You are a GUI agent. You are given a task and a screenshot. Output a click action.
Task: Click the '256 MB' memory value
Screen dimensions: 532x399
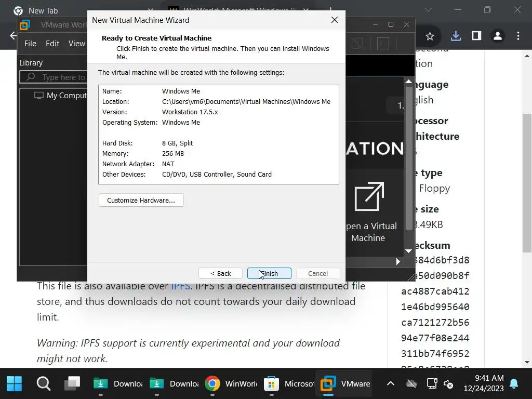pyautogui.click(x=173, y=154)
